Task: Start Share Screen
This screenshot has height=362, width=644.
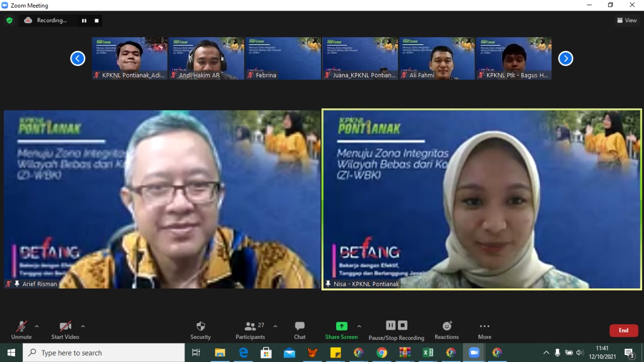Action: coord(342,330)
